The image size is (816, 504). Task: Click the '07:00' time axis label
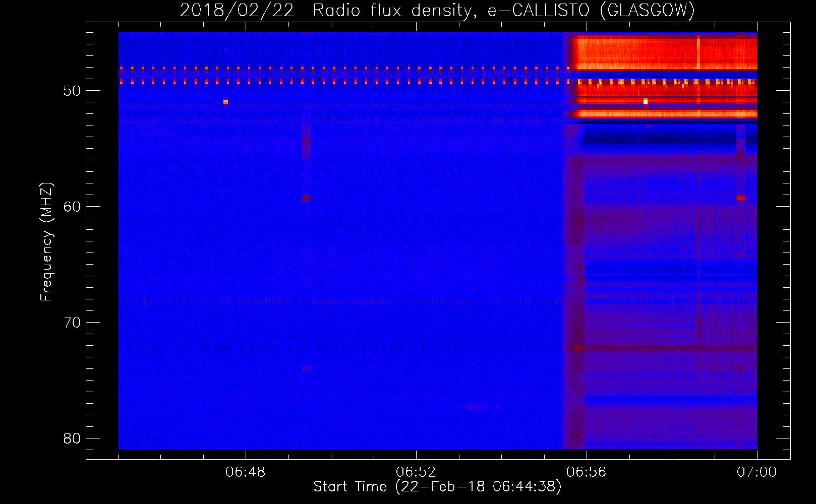coord(757,472)
